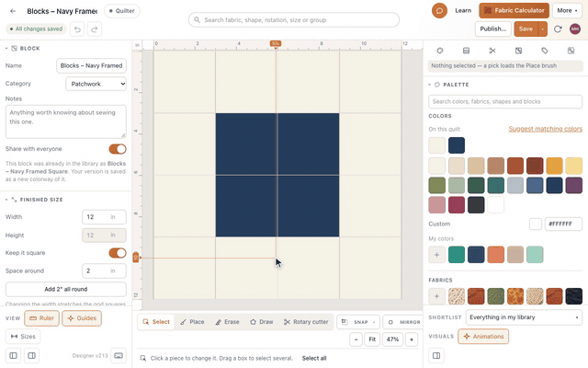588x368 pixels.
Task: Pick the Draw tool
Action: (x=261, y=322)
